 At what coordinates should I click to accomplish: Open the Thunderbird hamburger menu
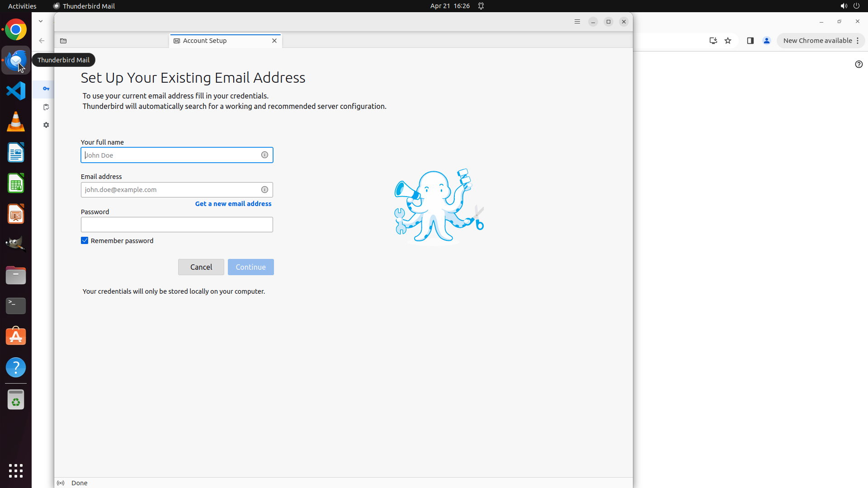[577, 22]
